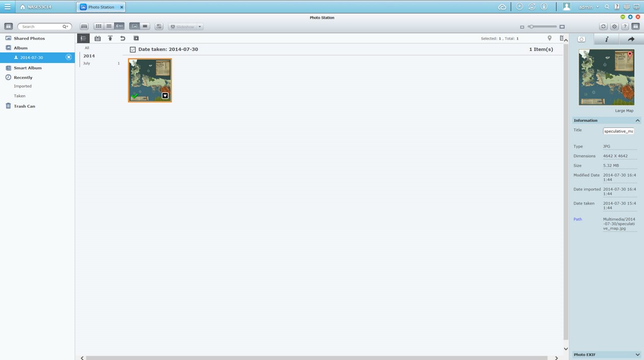644x360 pixels.
Task: Select the filmstrip browsing mode icon
Action: click(84, 26)
